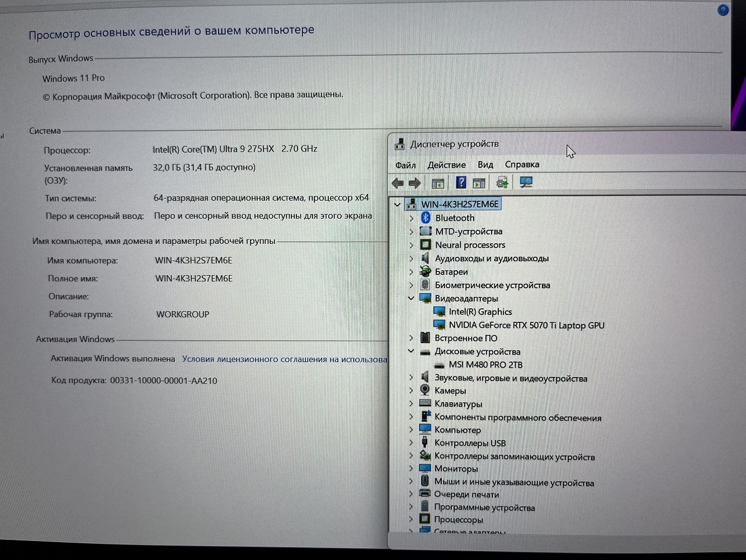Select the Камеры webcam icon
The image size is (746, 560).
(x=425, y=390)
